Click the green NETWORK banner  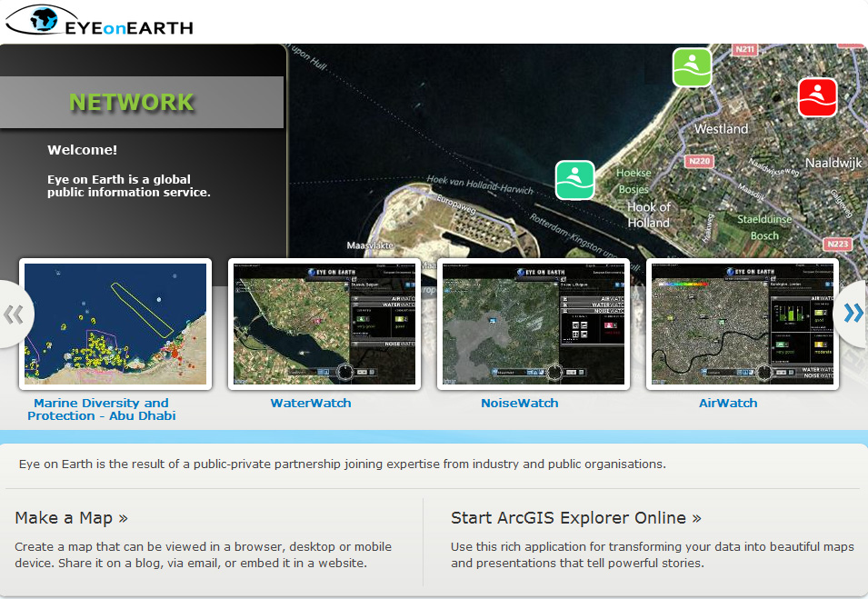pos(132,103)
